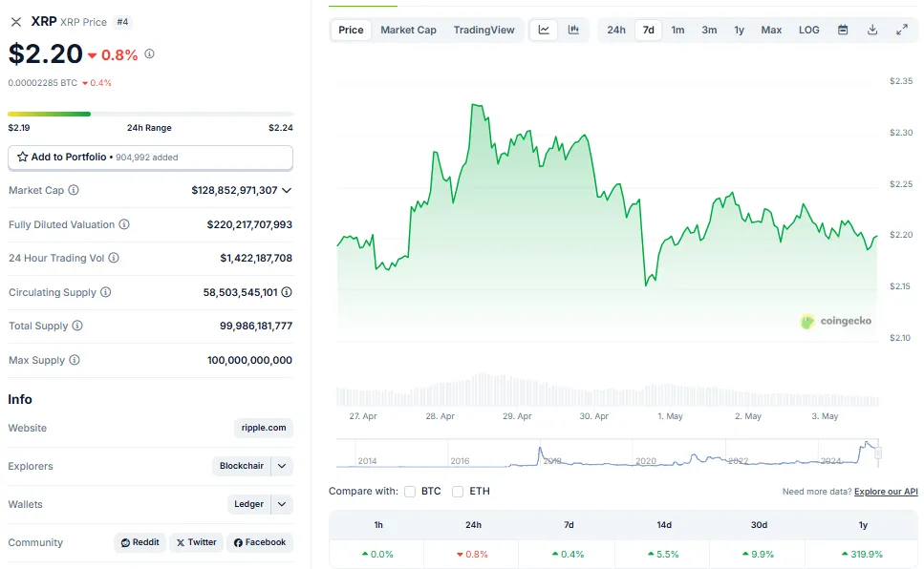Click the Total Supply value 99,986,181,777

[x=256, y=326]
